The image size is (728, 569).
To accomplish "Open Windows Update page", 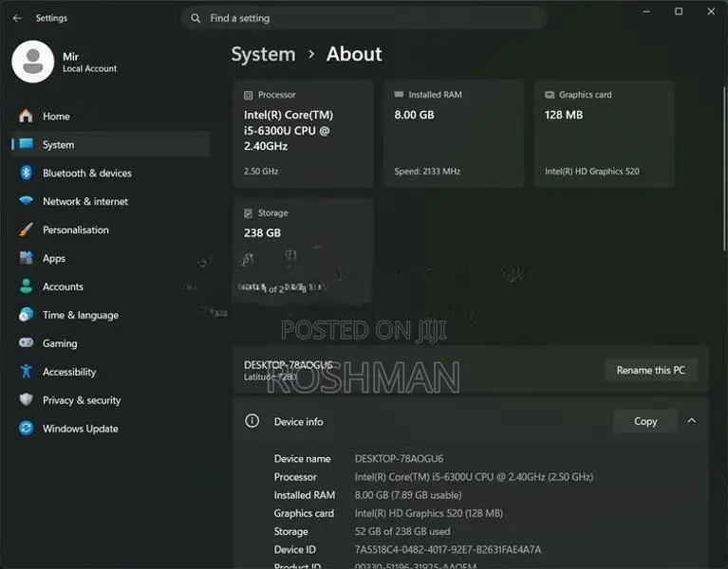I will coord(110,429).
